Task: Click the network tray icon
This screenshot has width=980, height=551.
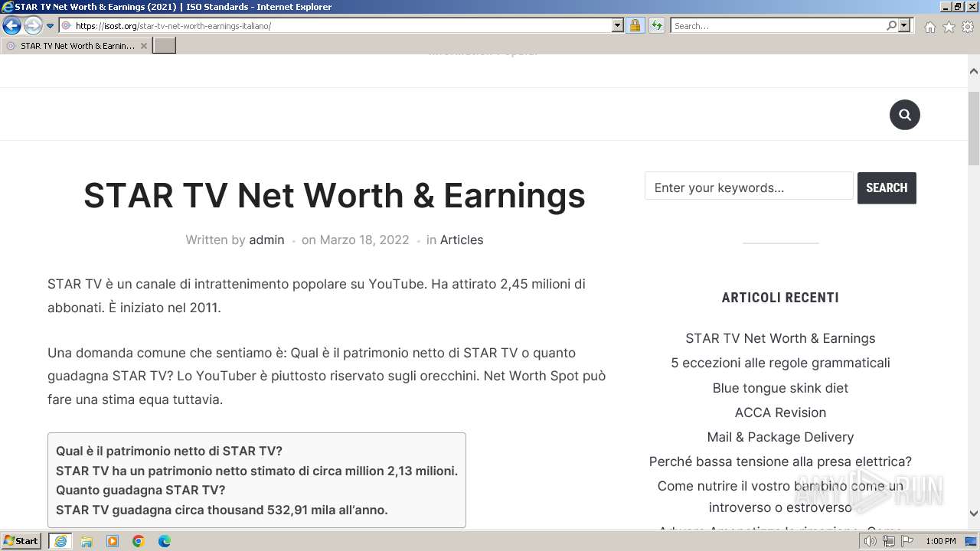Action: (x=888, y=541)
